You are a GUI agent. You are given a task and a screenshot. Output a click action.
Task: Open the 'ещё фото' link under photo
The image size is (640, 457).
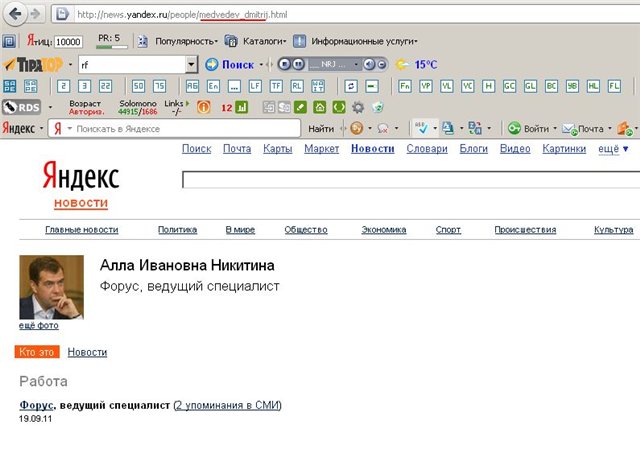point(39,326)
